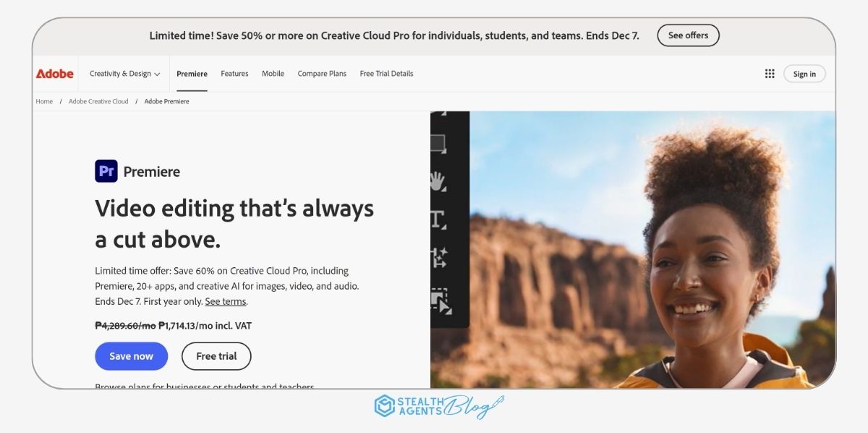Open Compare Plans
868x433 pixels.
tap(322, 74)
